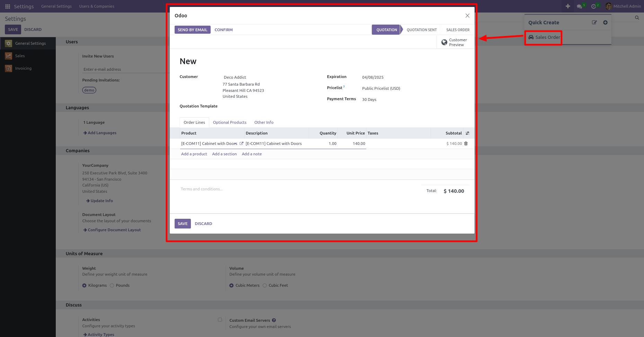Screen dimensions: 644x337
Task: Click the Sales Order car icon
Action: coord(531,37)
